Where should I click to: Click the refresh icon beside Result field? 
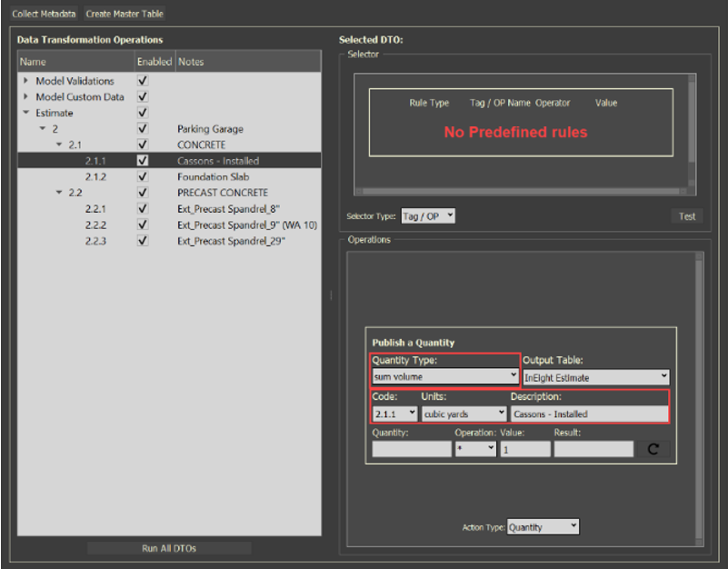click(655, 449)
